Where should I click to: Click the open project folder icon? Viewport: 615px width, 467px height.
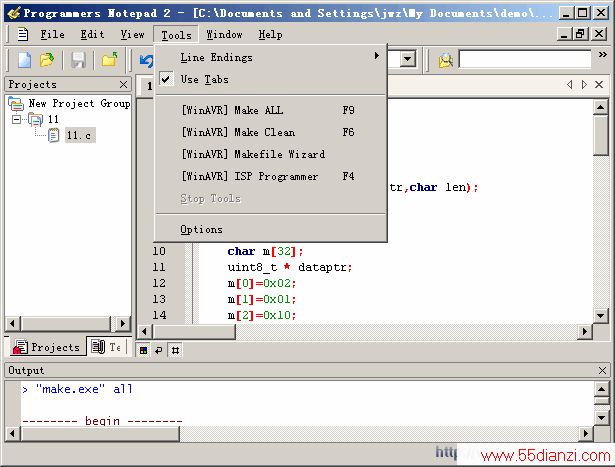pos(109,60)
